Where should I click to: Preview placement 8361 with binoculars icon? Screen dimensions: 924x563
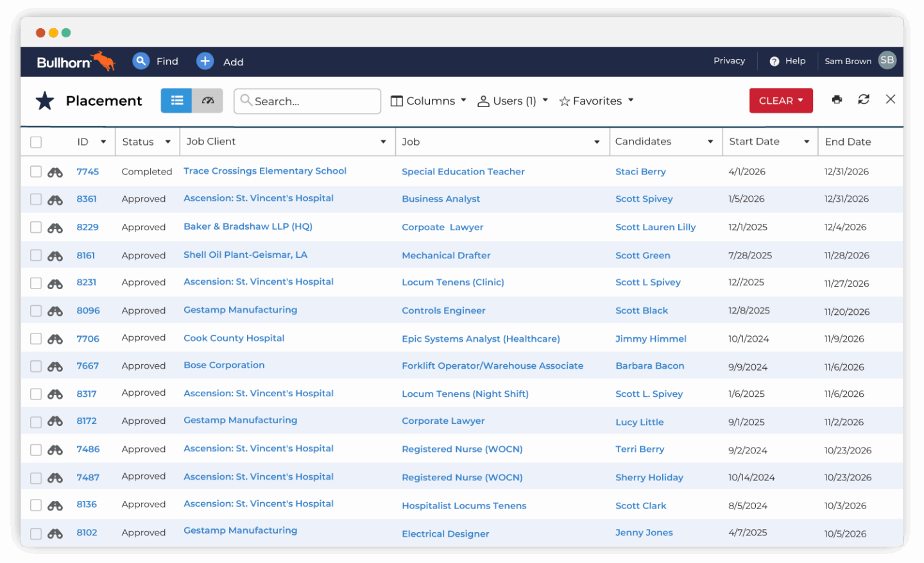coord(55,199)
